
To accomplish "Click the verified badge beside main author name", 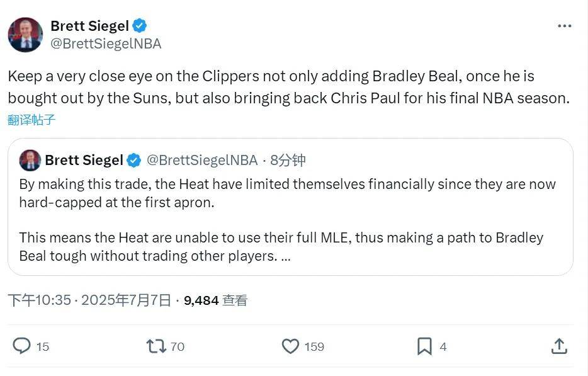I will 140,26.
